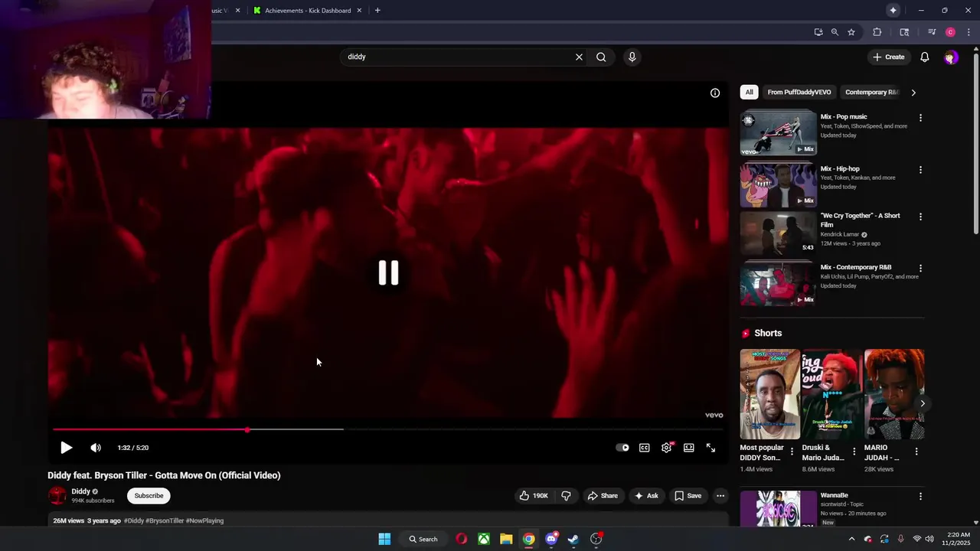This screenshot has height=551, width=980.
Task: Subscribe to the Diddy channel
Action: click(x=149, y=496)
